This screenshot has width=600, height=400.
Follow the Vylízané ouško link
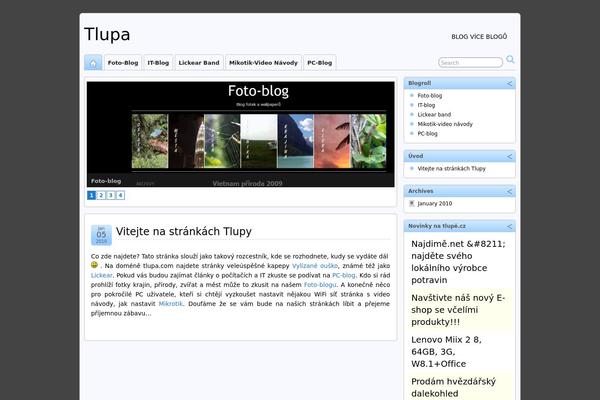tap(315, 266)
